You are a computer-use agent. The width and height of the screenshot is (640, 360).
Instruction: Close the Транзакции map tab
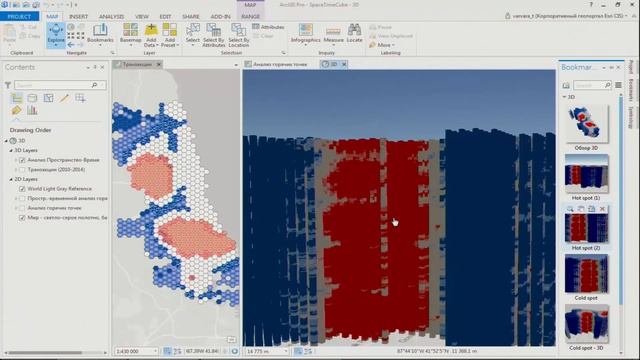pyautogui.click(x=159, y=64)
